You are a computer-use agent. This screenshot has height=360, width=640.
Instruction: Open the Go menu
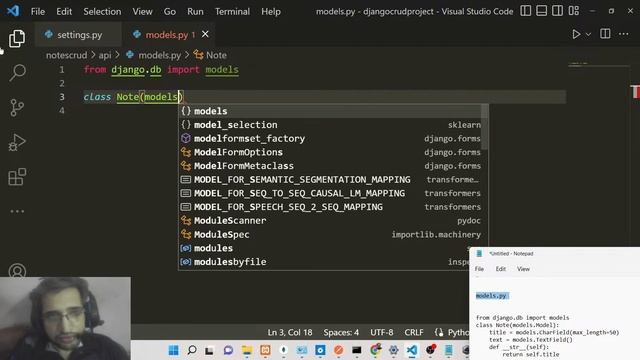click(x=170, y=11)
